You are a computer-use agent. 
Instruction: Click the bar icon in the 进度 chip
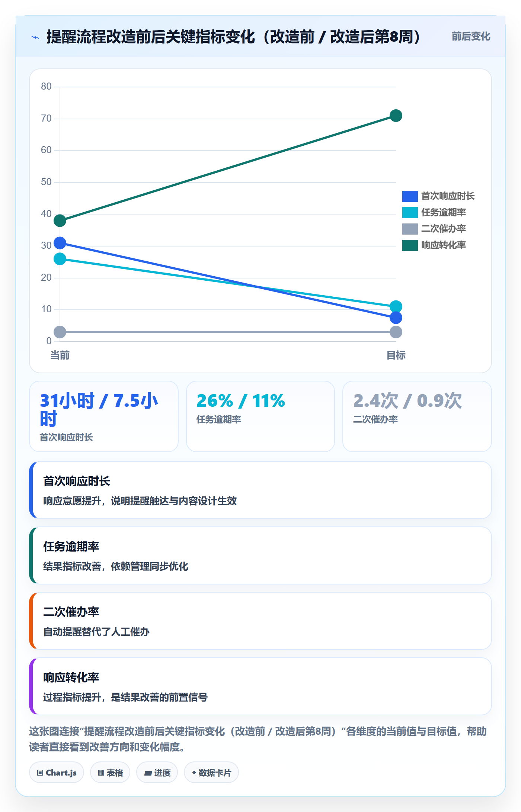point(148,773)
